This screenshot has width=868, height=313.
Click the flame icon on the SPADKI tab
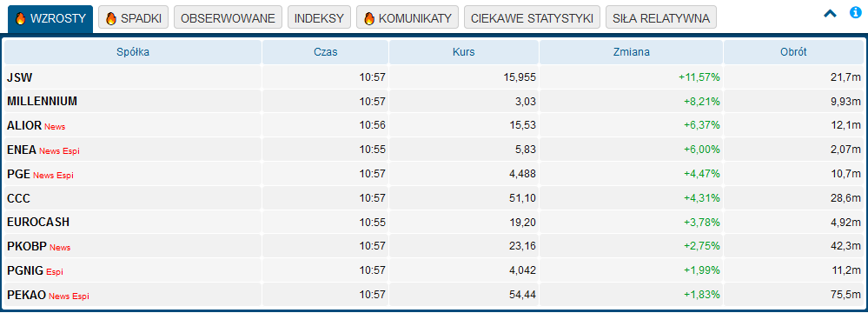(110, 18)
